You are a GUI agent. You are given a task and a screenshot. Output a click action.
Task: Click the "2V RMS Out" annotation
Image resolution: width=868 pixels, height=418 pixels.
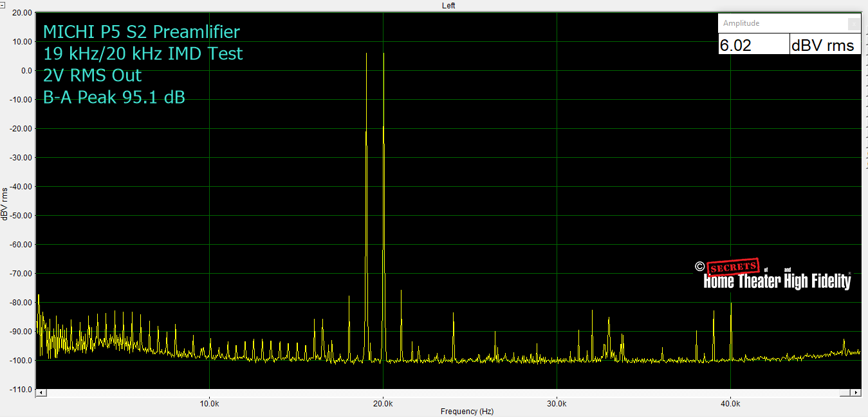(92, 75)
